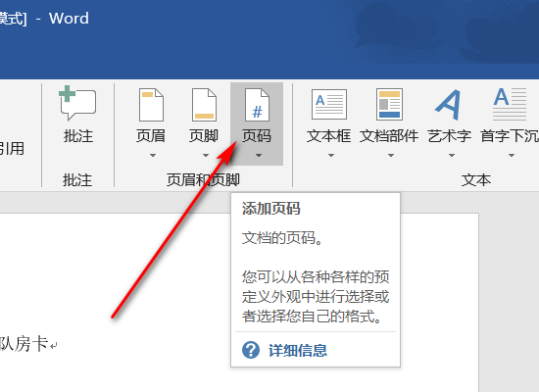This screenshot has height=392, width=539.
Task: Expand the 首字下沉 dropdown arrow
Action: click(512, 156)
